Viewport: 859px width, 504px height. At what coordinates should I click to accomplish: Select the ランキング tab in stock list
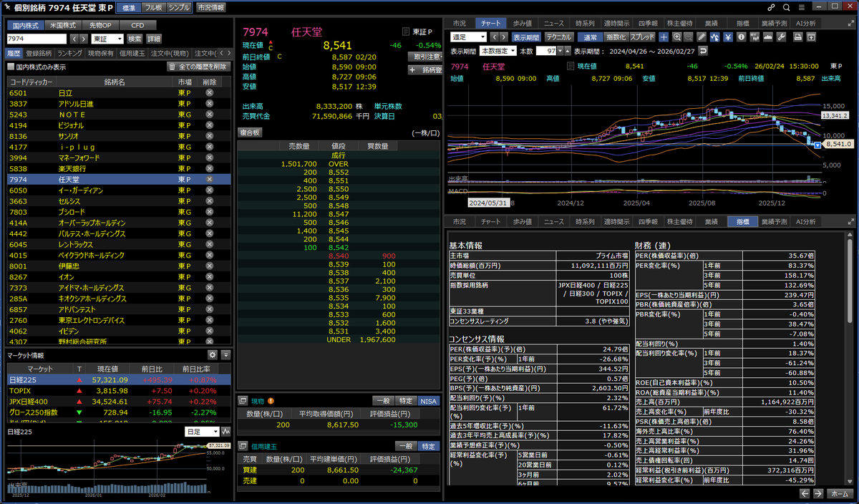pos(70,53)
